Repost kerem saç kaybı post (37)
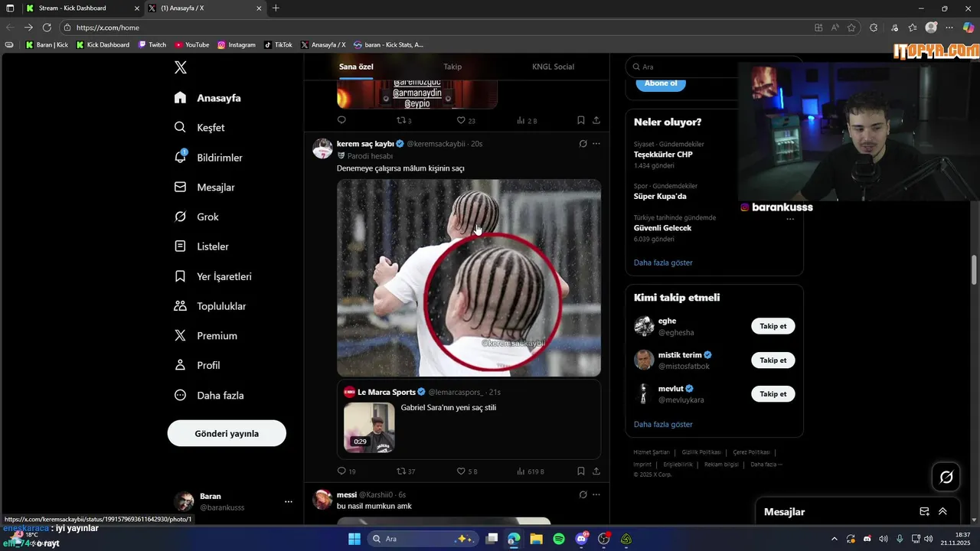This screenshot has width=980, height=551. click(x=406, y=471)
